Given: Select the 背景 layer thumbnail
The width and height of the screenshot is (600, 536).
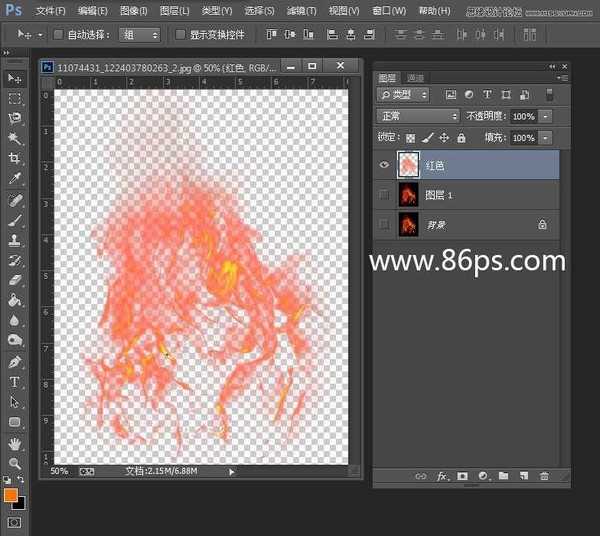Looking at the screenshot, I should [408, 225].
